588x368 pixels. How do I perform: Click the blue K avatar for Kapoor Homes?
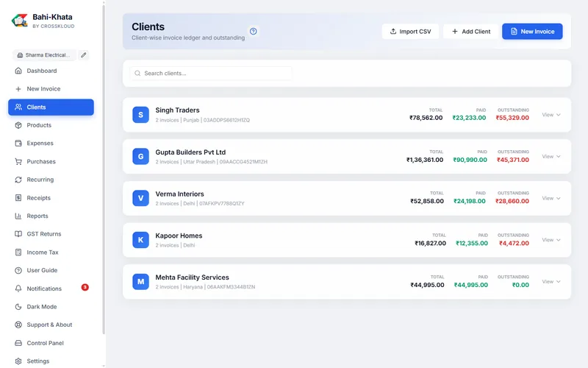click(140, 240)
